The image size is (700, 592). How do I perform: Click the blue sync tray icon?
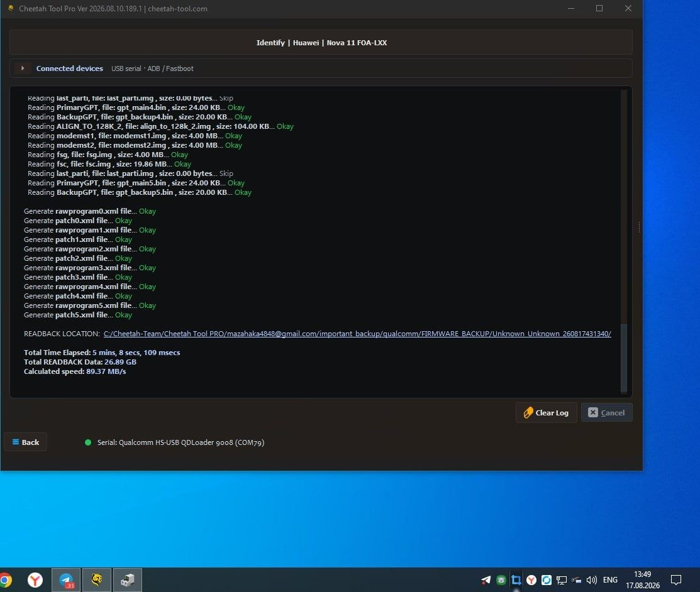tap(547, 580)
